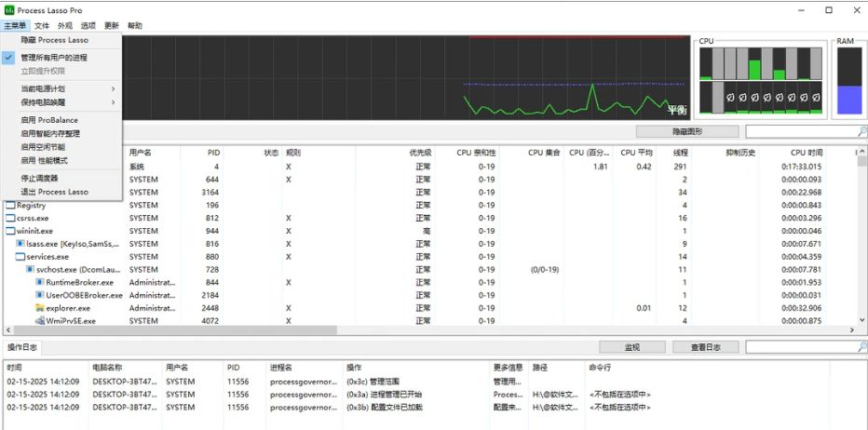Click the Registry process icon
Image resolution: width=868 pixels, height=430 pixels.
[x=10, y=206]
